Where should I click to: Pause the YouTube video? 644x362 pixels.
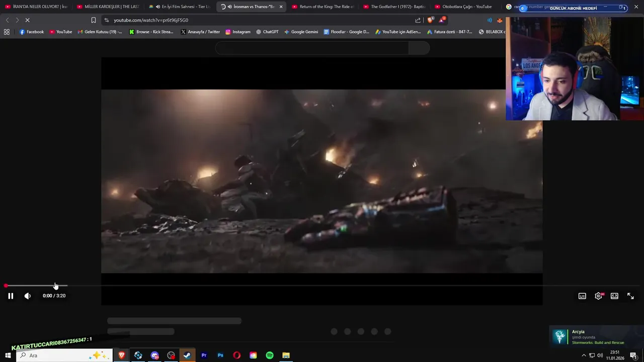coord(11,296)
